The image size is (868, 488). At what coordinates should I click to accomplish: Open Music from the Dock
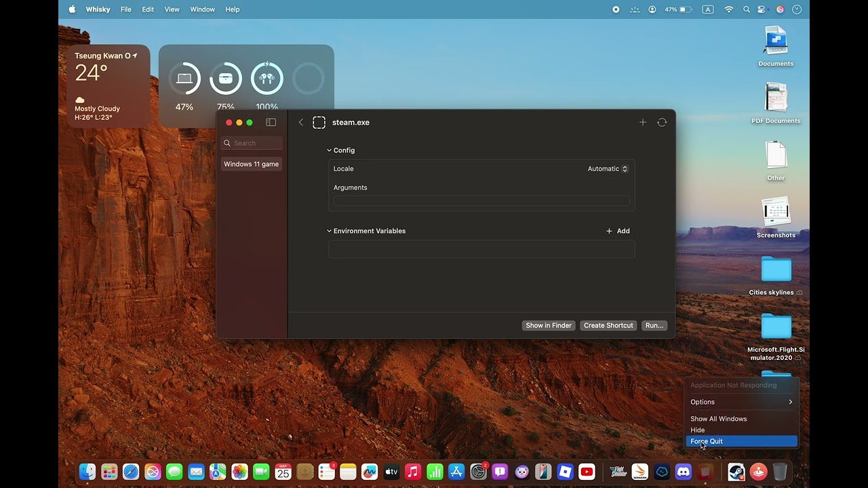413,472
